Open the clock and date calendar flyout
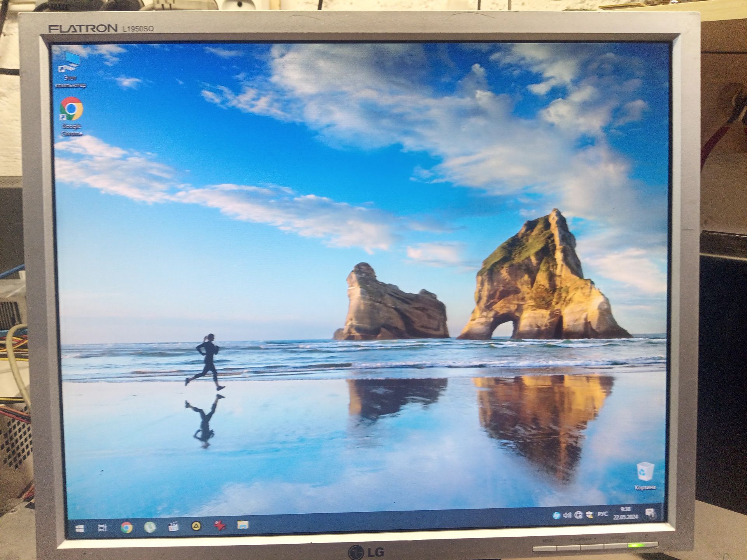This screenshot has height=560, width=747. [626, 513]
